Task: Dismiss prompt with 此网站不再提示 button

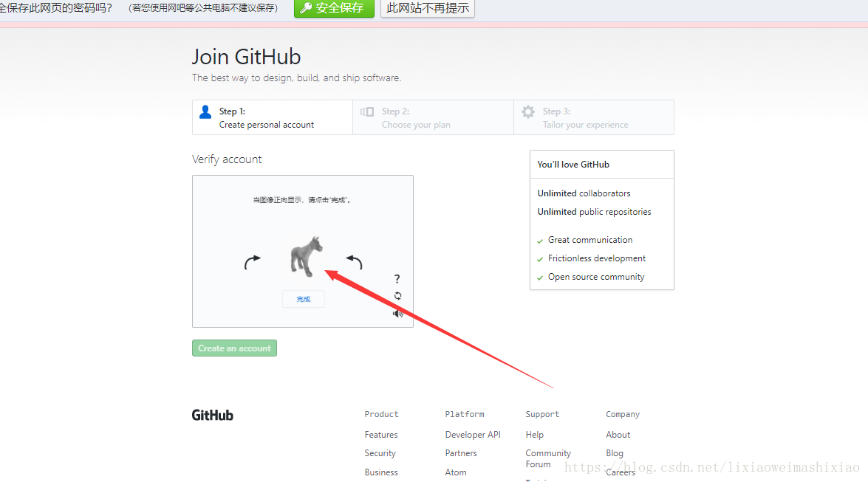Action: (428, 8)
